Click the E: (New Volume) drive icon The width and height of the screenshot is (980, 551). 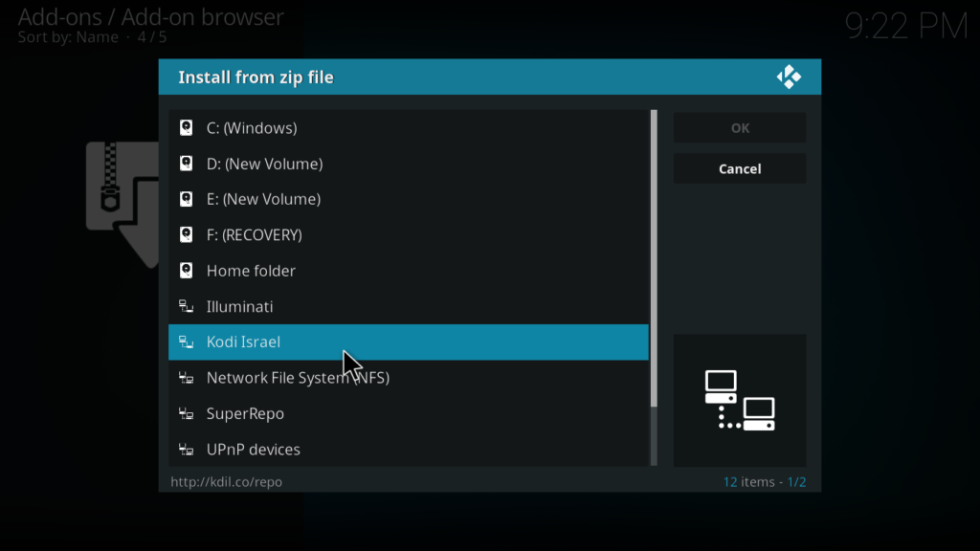click(187, 199)
